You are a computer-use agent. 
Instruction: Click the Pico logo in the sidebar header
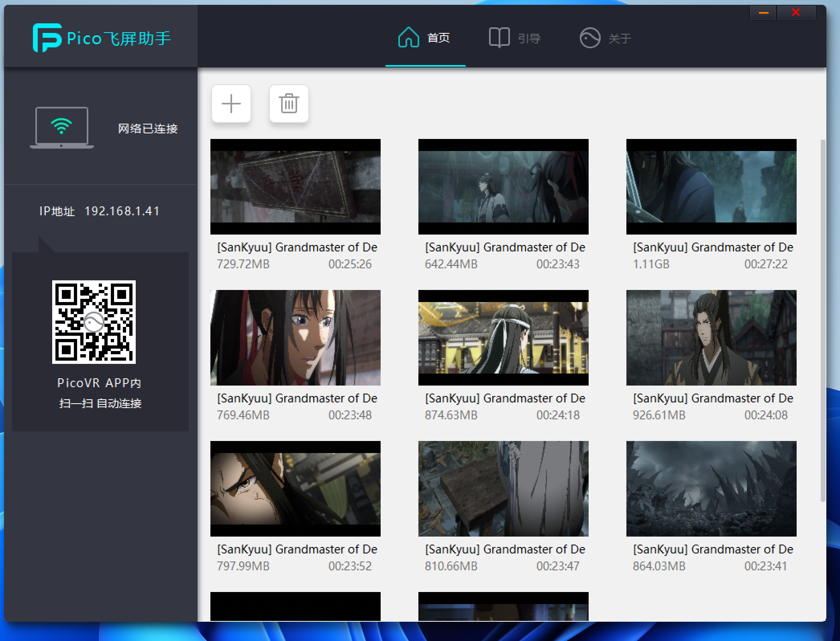click(x=47, y=38)
